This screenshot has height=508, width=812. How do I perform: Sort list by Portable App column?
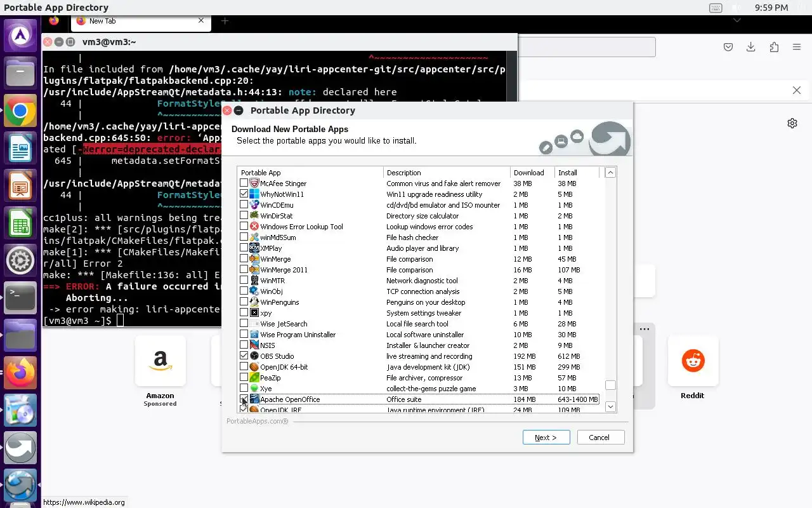(311, 173)
